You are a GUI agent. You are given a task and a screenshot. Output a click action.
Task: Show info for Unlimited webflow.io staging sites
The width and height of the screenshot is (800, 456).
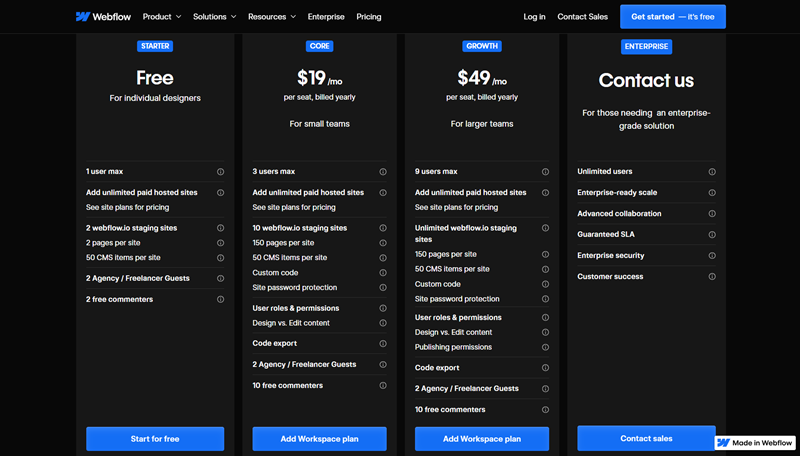point(545,228)
